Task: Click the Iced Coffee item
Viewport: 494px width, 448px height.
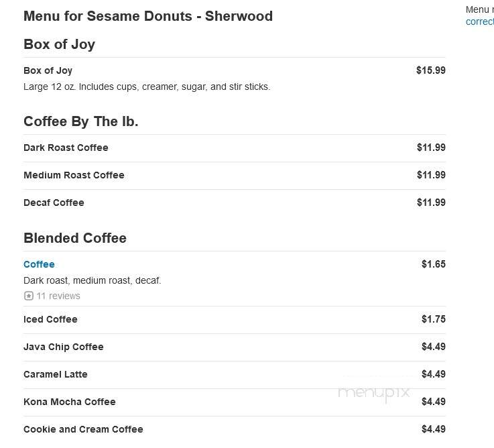Action: click(50, 319)
